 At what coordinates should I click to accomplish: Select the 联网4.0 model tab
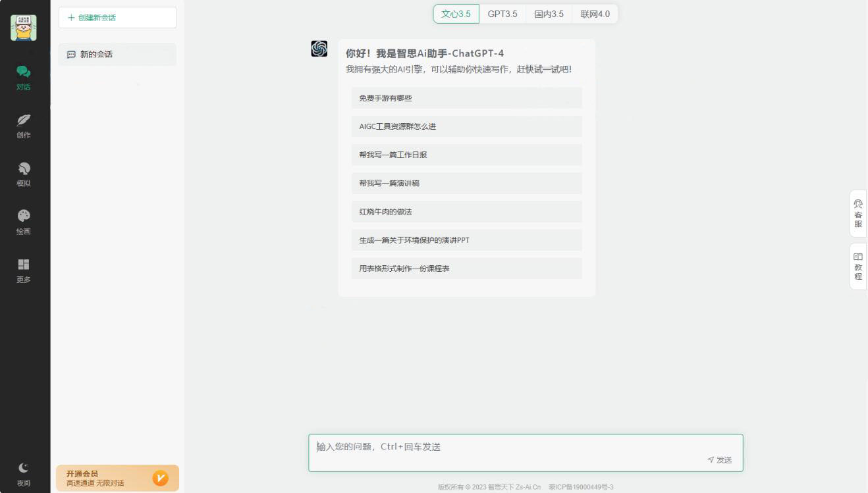pos(595,14)
